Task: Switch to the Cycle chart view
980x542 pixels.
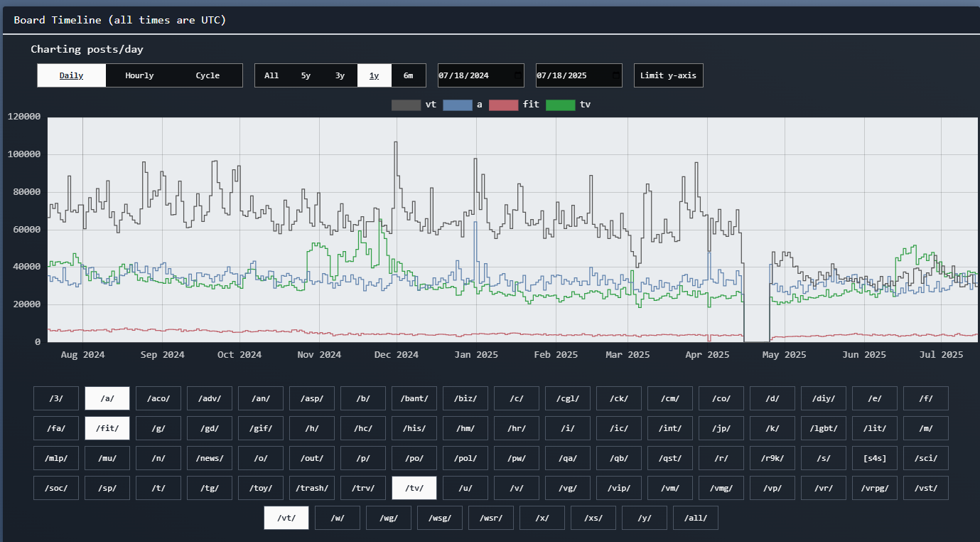Action: click(208, 75)
